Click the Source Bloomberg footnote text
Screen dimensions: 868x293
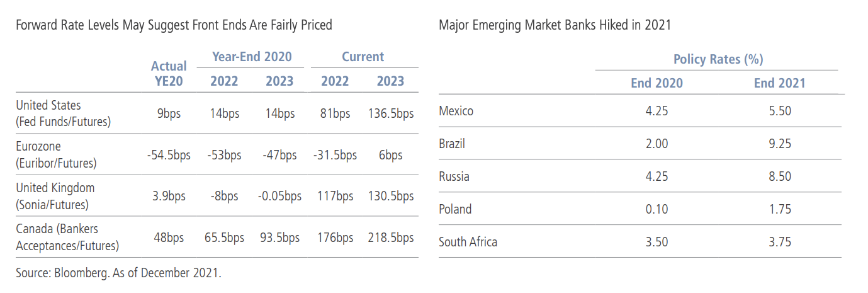coord(119,273)
